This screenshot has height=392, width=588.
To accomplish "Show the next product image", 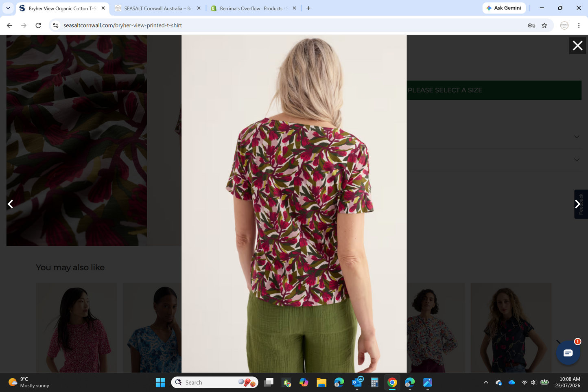I will click(x=577, y=204).
